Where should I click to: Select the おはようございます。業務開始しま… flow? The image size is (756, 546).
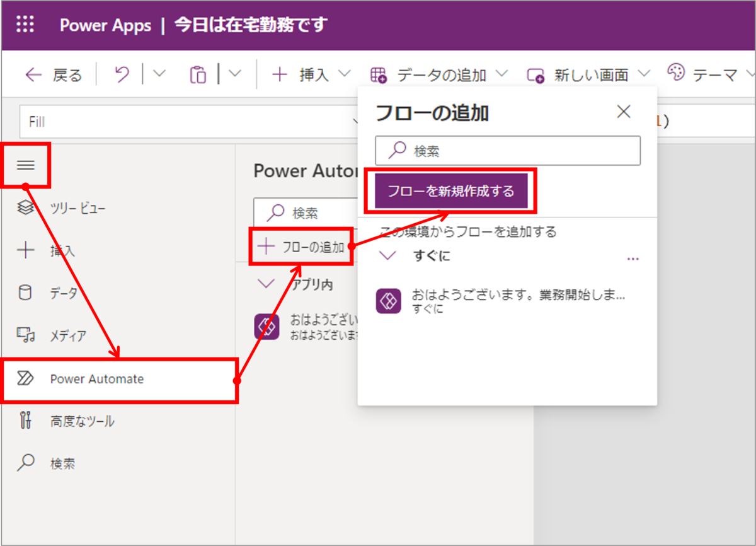tap(507, 301)
